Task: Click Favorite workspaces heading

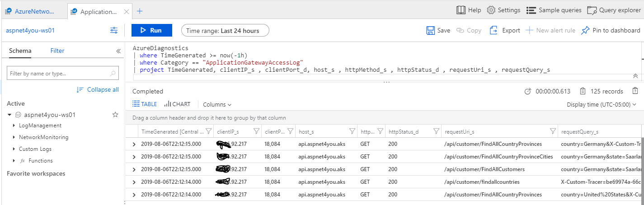Action: pyautogui.click(x=36, y=173)
